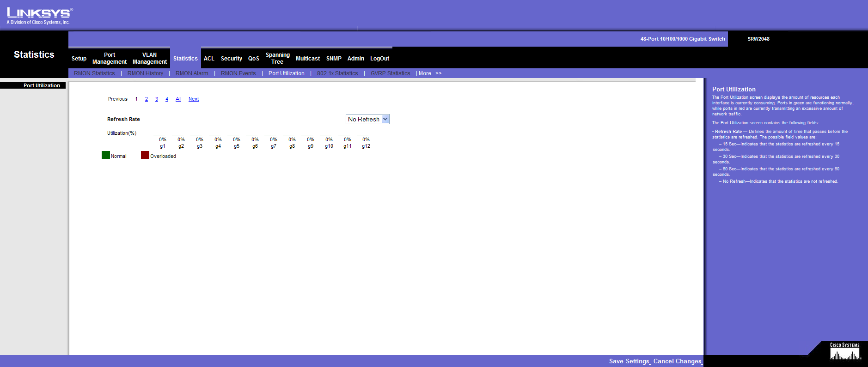Open the RMON Statistics submenu
This screenshot has height=367, width=868.
coord(94,73)
